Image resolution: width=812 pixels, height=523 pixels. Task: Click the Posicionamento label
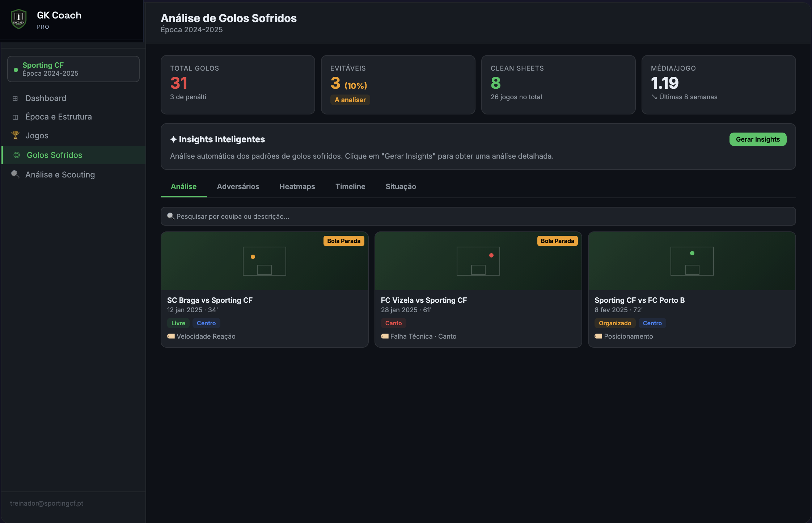pos(629,336)
